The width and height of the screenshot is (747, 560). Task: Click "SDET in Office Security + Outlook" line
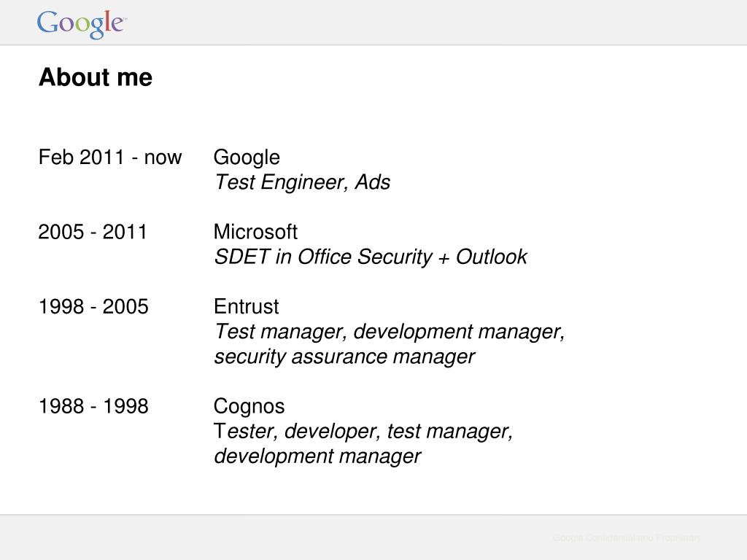tap(370, 257)
